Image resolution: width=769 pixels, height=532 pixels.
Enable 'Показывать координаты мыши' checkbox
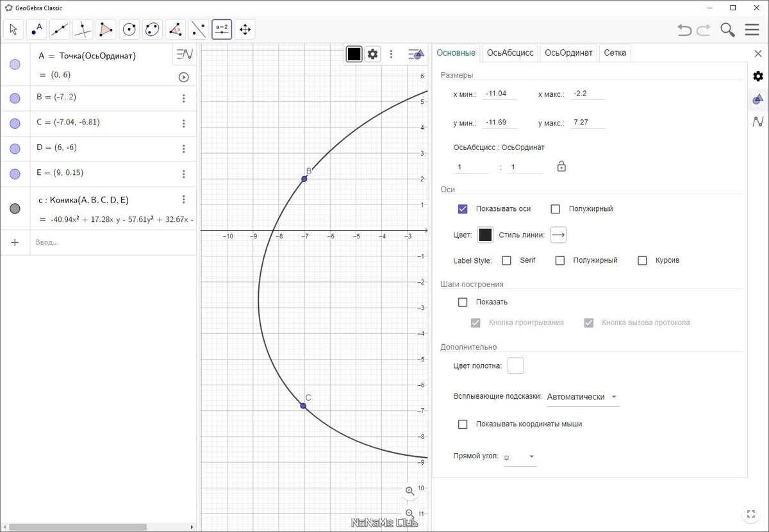(463, 424)
